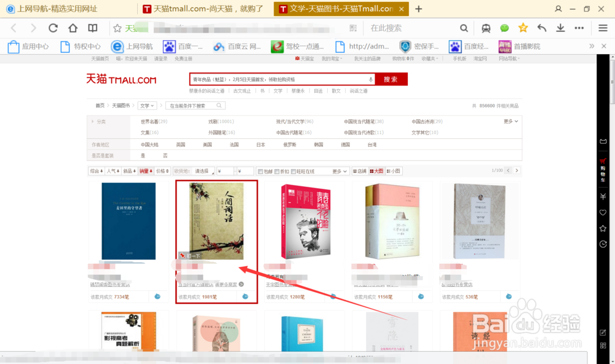Click the microphone icon in Tmall search box
The image size is (615, 364).
pyautogui.click(x=370, y=79)
